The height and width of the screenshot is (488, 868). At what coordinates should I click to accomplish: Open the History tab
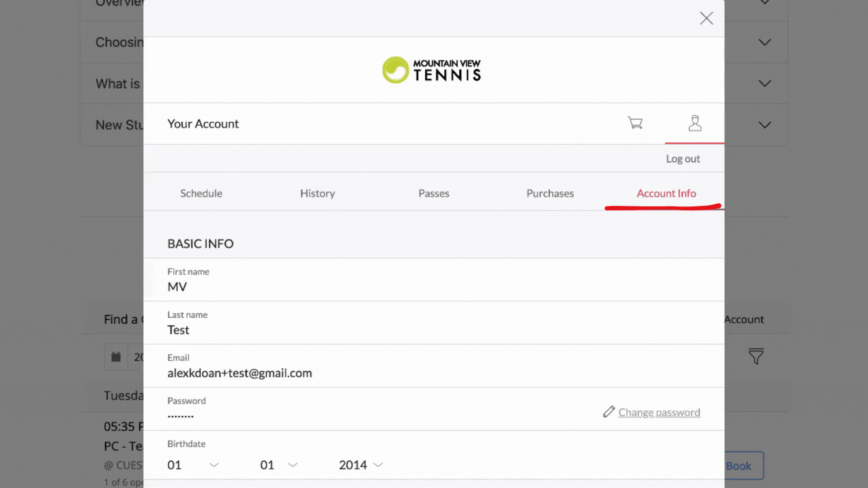[317, 193]
